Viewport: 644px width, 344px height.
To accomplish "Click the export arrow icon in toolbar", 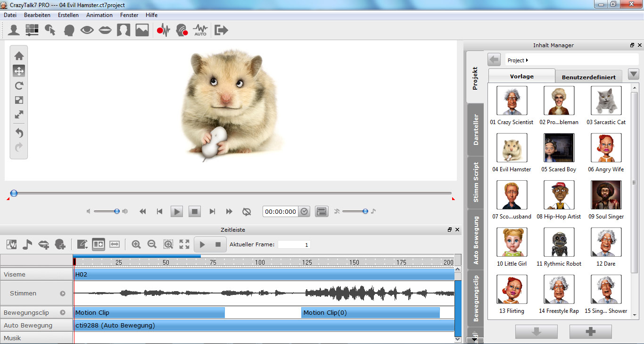I will point(221,31).
